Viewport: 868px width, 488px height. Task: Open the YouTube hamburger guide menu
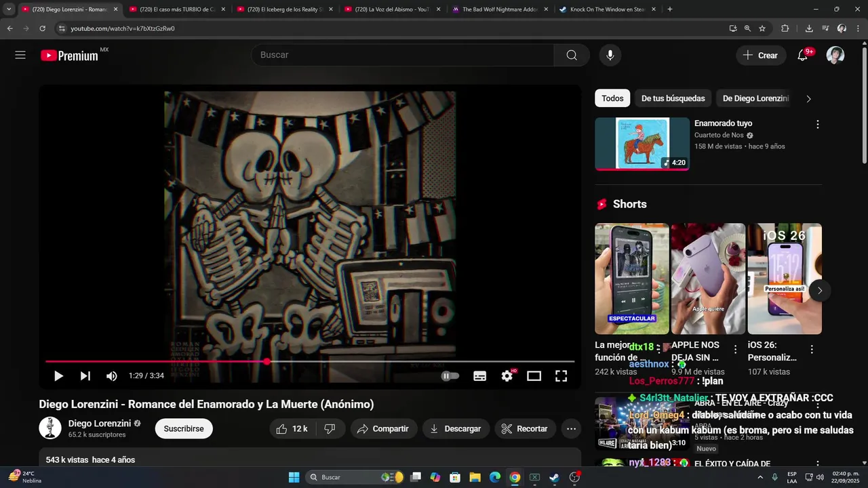(x=20, y=56)
